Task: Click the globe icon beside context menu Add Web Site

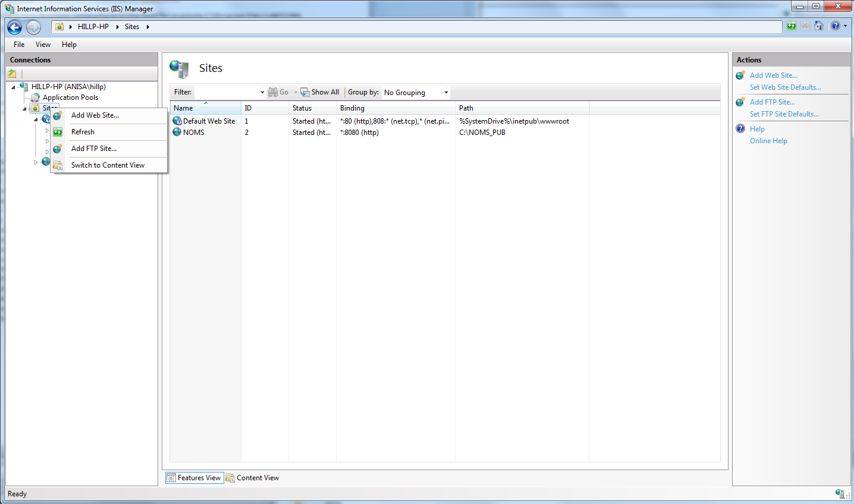Action: pos(58,115)
